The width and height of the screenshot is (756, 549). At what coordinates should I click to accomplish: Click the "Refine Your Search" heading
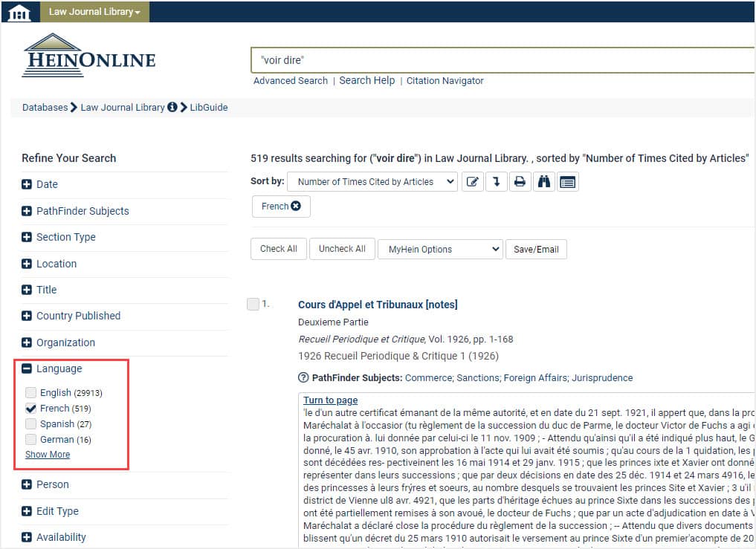(x=69, y=158)
